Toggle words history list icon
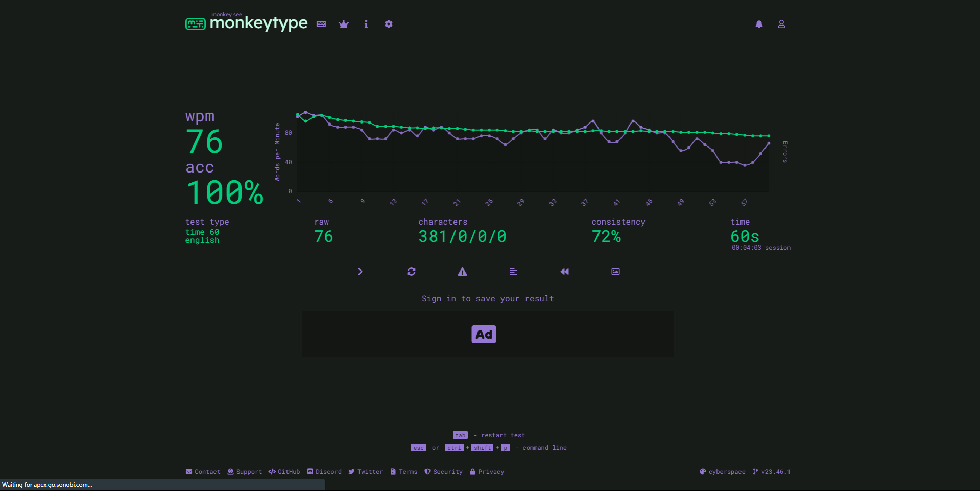The image size is (980, 491). (x=513, y=272)
